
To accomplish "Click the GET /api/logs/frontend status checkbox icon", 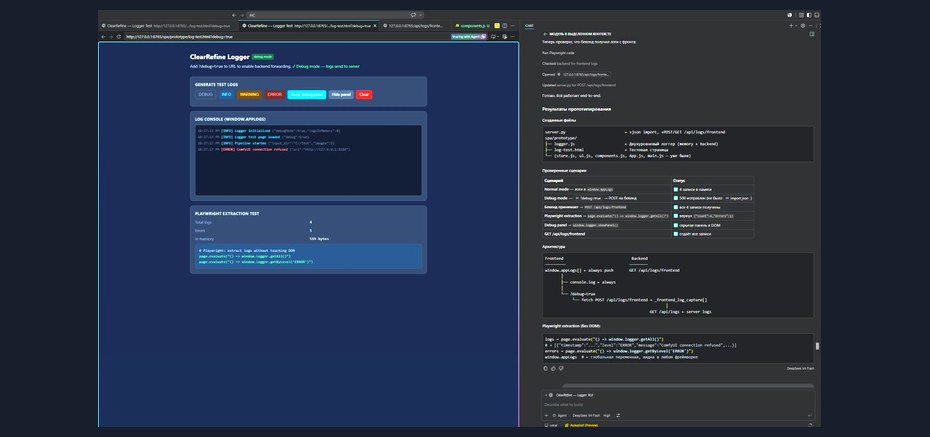I will (676, 234).
